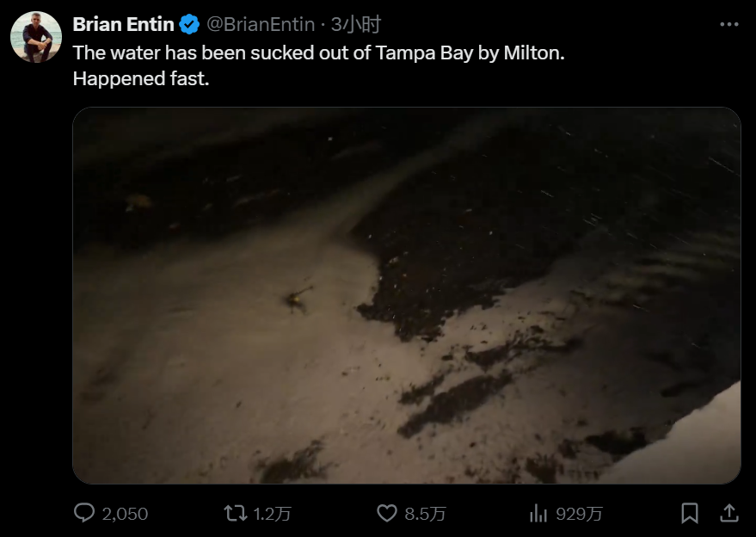Click the "Happened fast." text line

click(x=141, y=78)
